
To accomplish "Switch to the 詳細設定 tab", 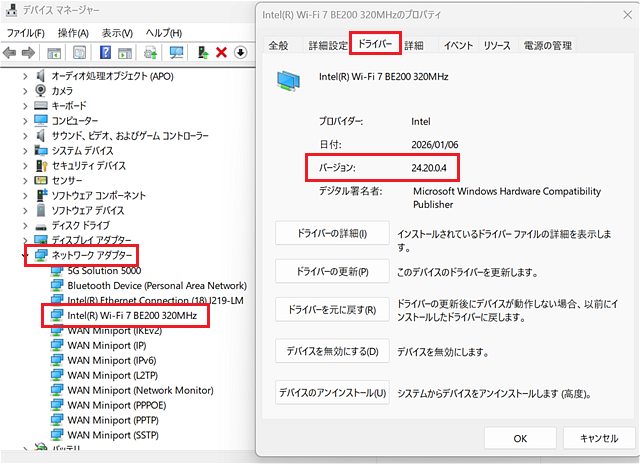I will tap(328, 45).
